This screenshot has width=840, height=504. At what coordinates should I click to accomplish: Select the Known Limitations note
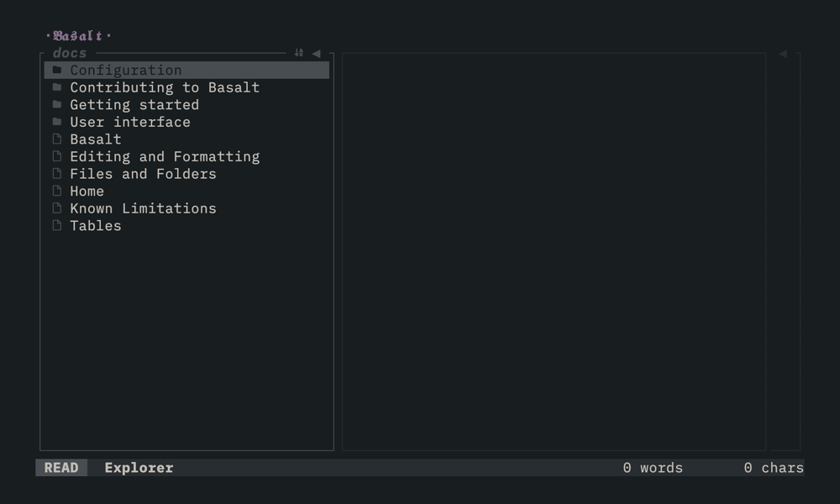tap(186, 208)
